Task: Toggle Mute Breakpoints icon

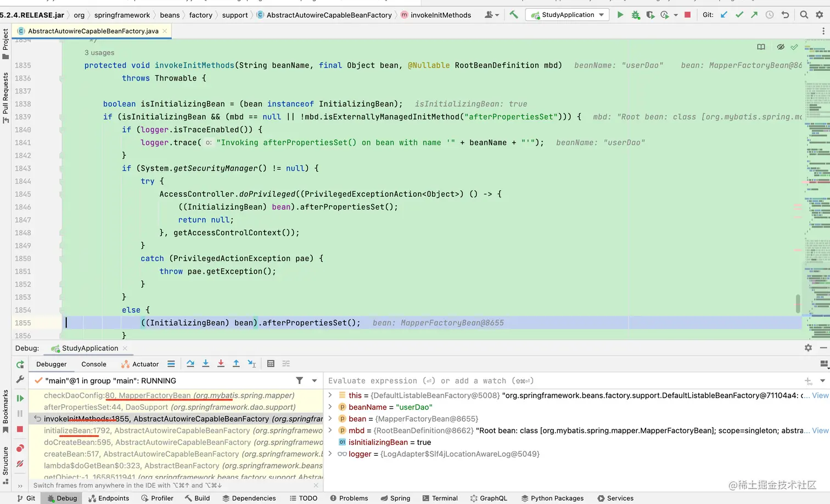Action: click(x=20, y=464)
